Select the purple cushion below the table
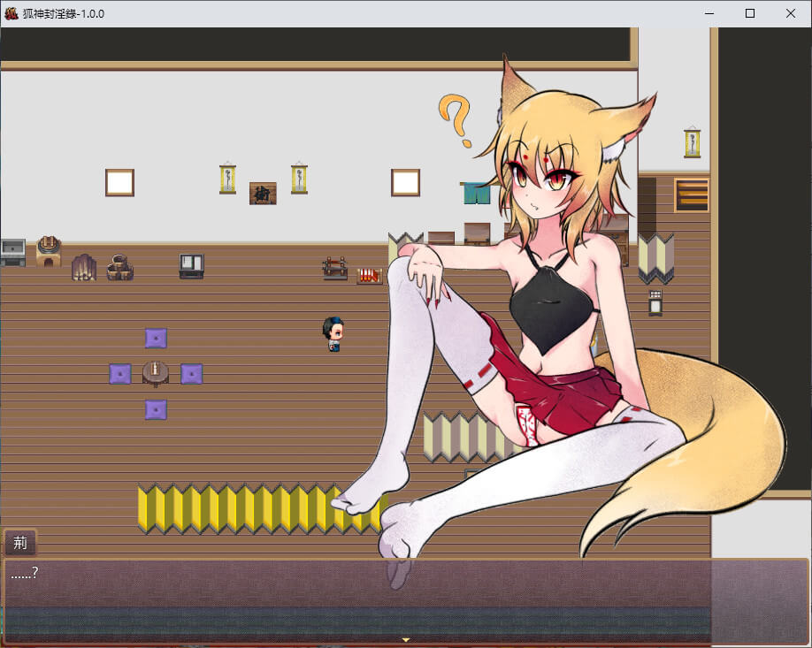Image resolution: width=812 pixels, height=648 pixels. 156,409
